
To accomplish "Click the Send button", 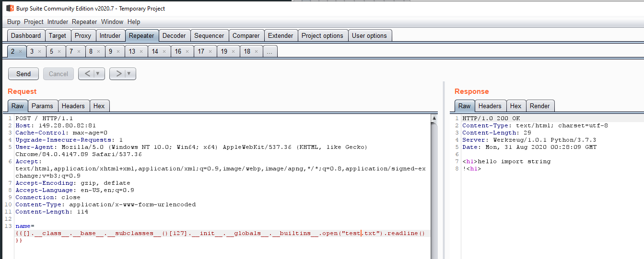I will (x=23, y=74).
